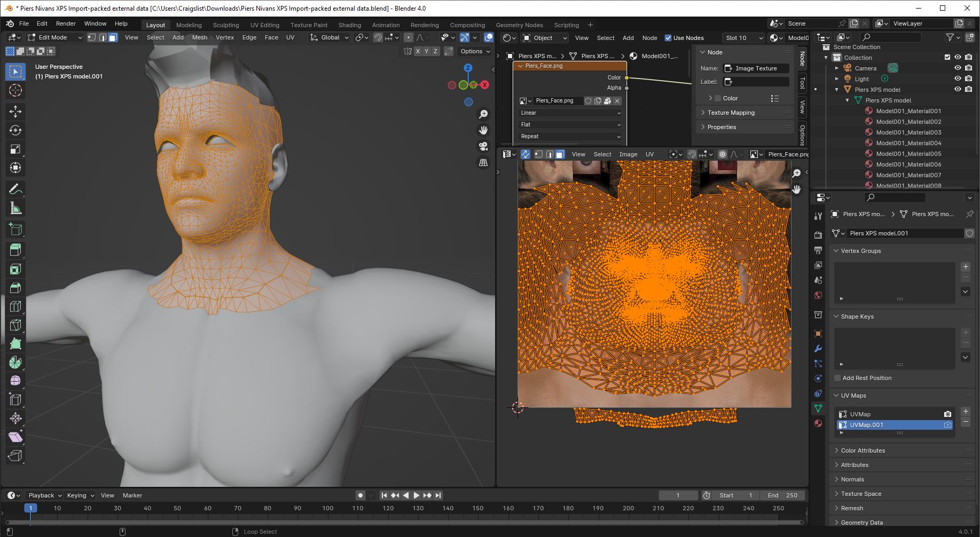Edit the node Name field Image Texture
This screenshot has width=980, height=537.
pyautogui.click(x=756, y=68)
